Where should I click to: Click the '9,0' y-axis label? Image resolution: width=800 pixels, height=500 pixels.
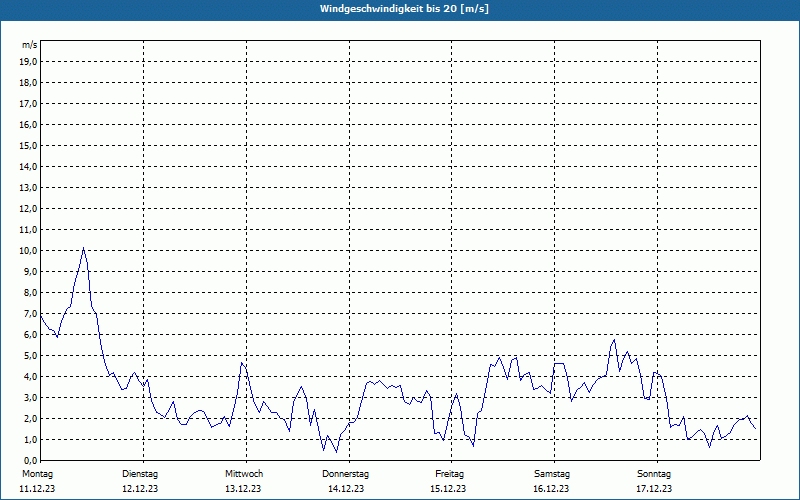coord(31,271)
